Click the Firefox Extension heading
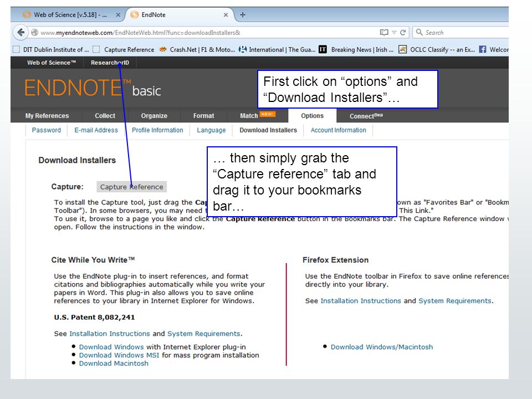Screen dimensions: 532x399 tap(335, 260)
